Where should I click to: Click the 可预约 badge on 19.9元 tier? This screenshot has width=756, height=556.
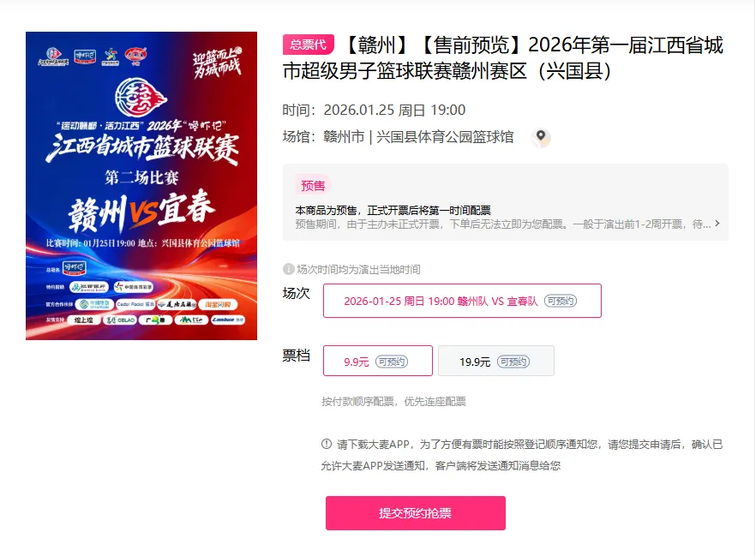point(513,362)
